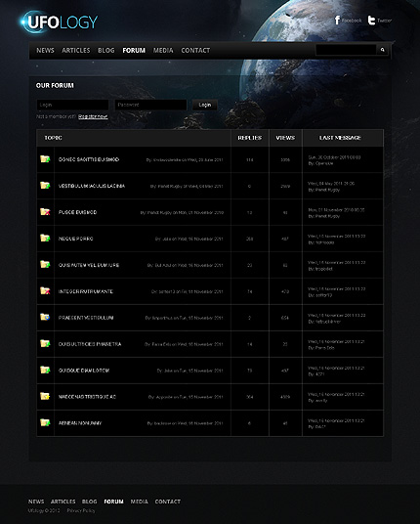The width and height of the screenshot is (420, 524).
Task: Click the Login button
Action: click(x=205, y=105)
